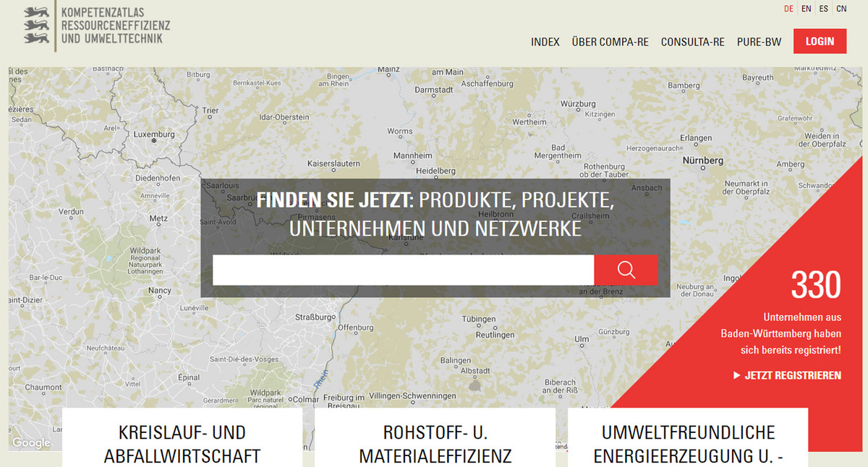Click Worms label on the map
Screen dimensions: 868x467
pos(400,132)
